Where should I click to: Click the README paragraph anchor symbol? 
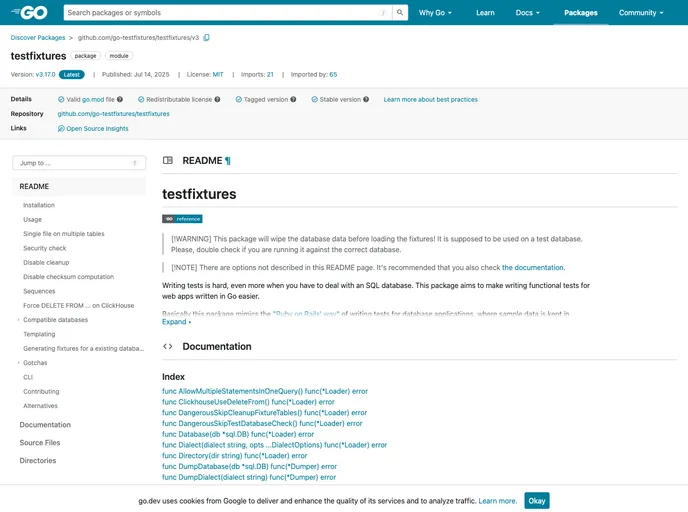(228, 161)
